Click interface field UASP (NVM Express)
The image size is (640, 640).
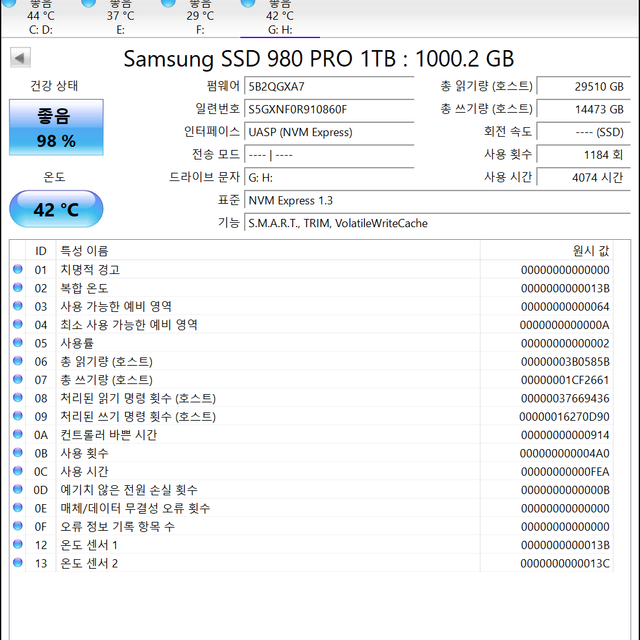329,132
